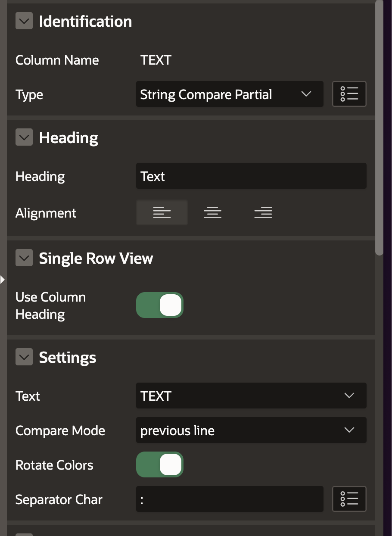Viewport: 392px width, 536px height.
Task: Collapse the Heading section
Action: coord(24,137)
